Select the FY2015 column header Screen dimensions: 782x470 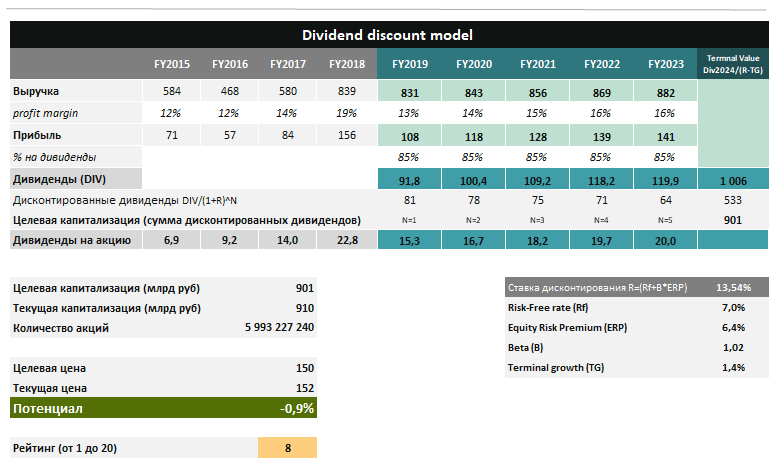[x=172, y=64]
